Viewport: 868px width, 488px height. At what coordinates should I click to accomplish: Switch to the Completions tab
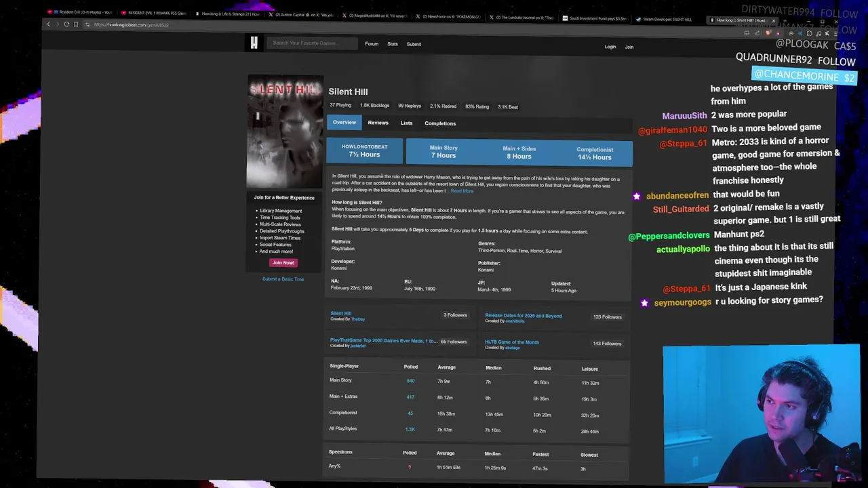point(440,123)
